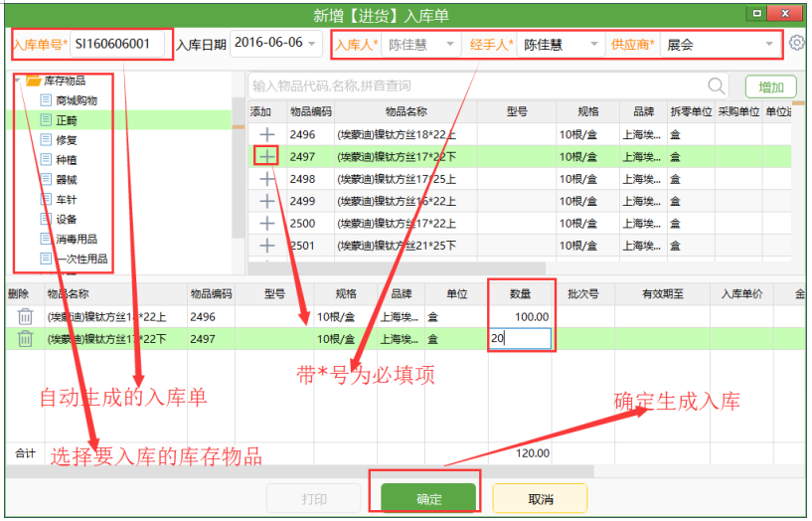Click the upper table horizontal scrollbar
Viewport: 812px width, 521px height.
(397, 268)
